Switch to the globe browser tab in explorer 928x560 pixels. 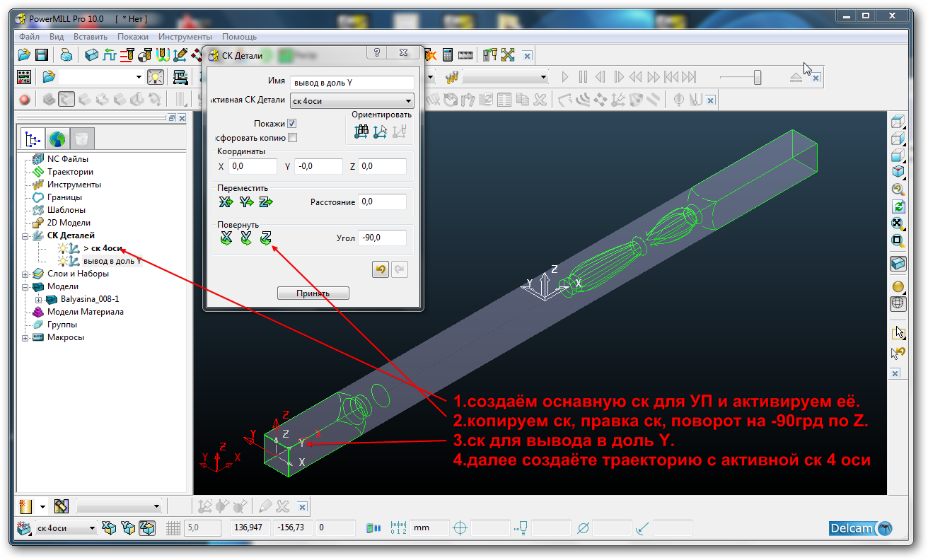pyautogui.click(x=57, y=138)
